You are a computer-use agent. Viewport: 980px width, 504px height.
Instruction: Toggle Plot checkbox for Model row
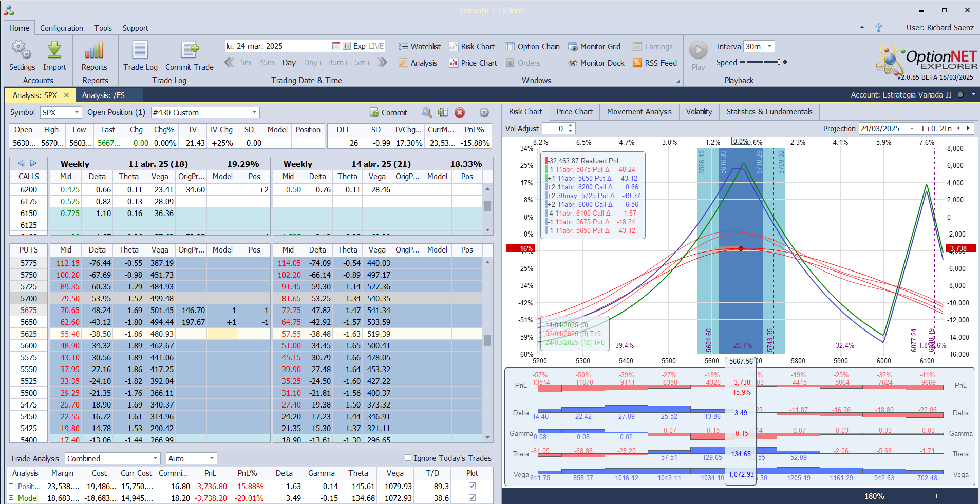pyautogui.click(x=472, y=497)
